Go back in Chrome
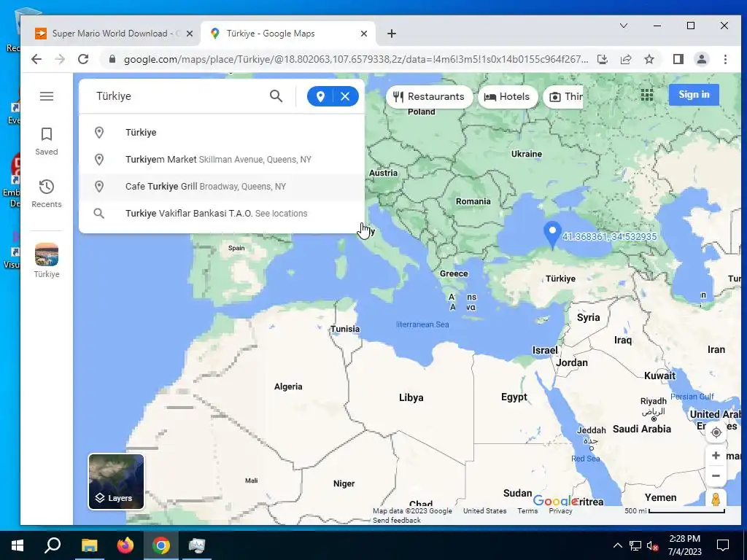Image resolution: width=747 pixels, height=560 pixels. [x=36, y=59]
